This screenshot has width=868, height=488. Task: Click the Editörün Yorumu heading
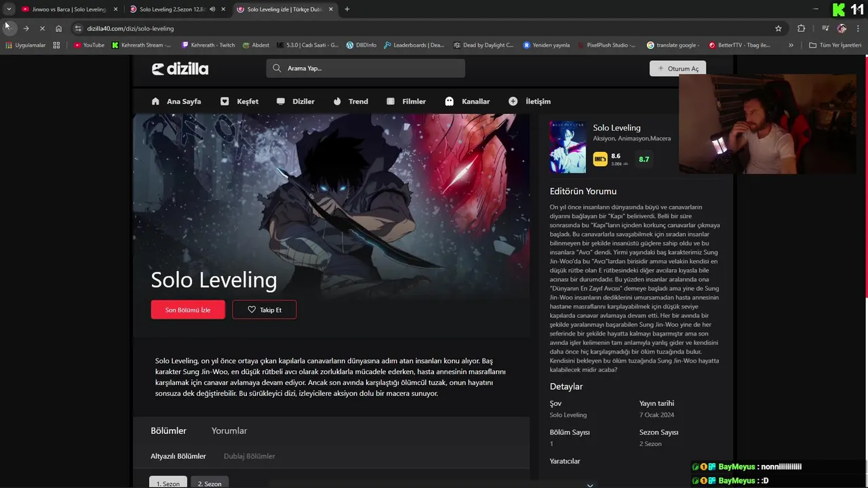click(583, 191)
